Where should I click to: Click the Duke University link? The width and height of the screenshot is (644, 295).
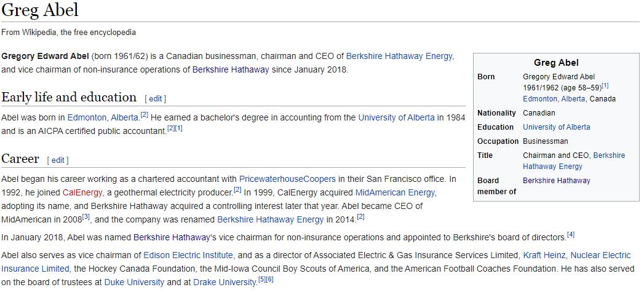(x=134, y=282)
